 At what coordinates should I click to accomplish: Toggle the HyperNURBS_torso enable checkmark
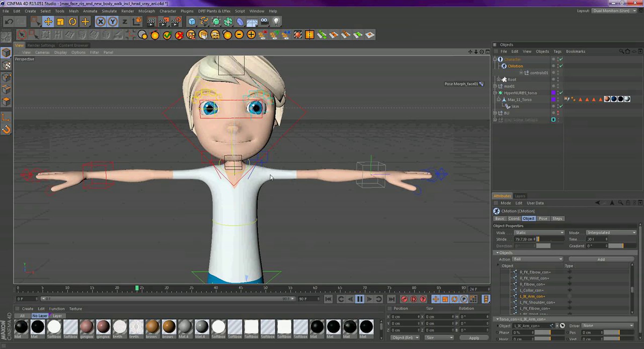click(x=561, y=93)
